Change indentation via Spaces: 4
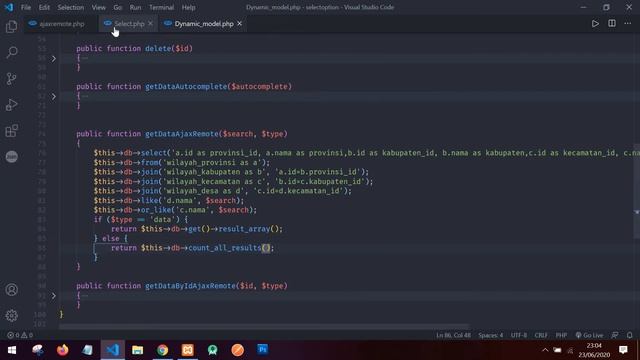The width and height of the screenshot is (640, 360). (x=491, y=335)
